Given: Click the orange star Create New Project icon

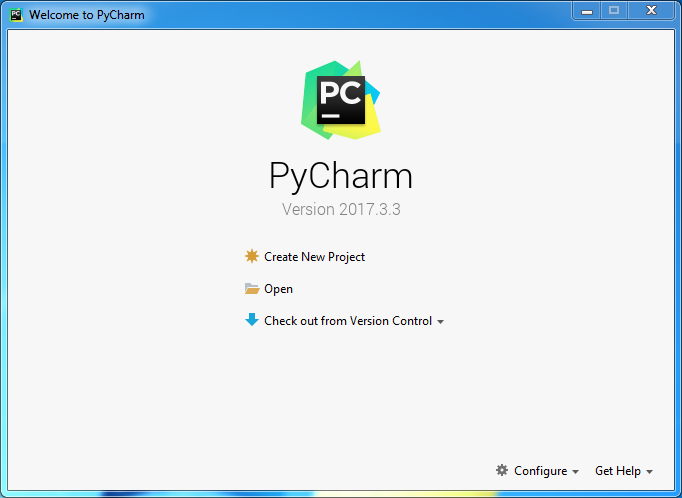Looking at the screenshot, I should [x=252, y=257].
